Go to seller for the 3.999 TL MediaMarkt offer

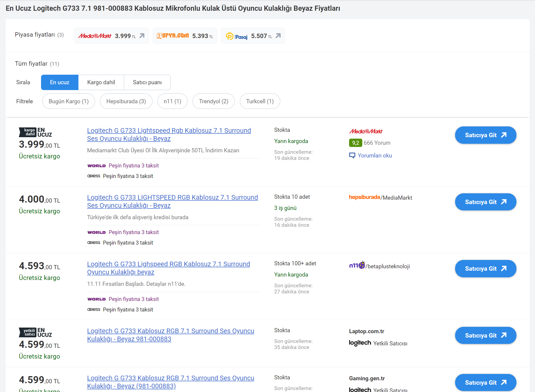click(x=486, y=135)
